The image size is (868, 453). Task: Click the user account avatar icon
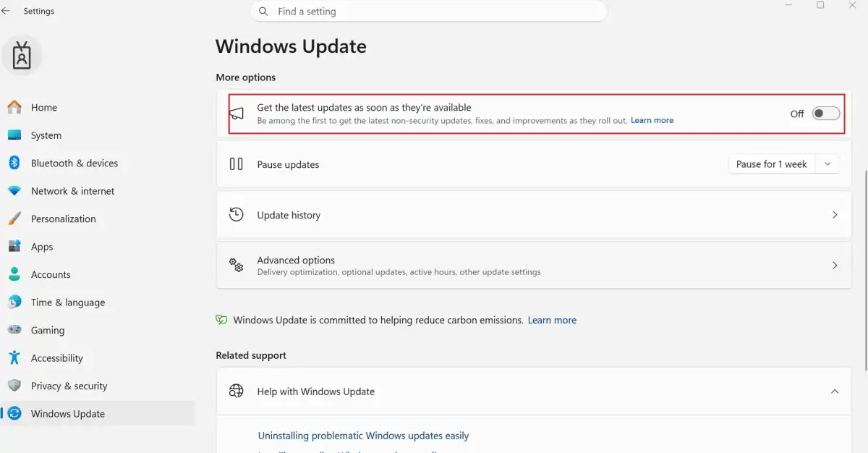(x=22, y=56)
